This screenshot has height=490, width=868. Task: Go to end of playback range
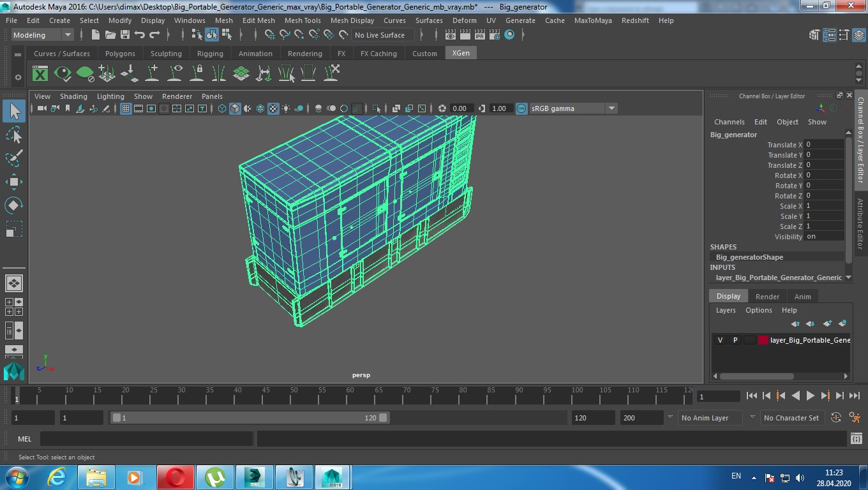854,396
